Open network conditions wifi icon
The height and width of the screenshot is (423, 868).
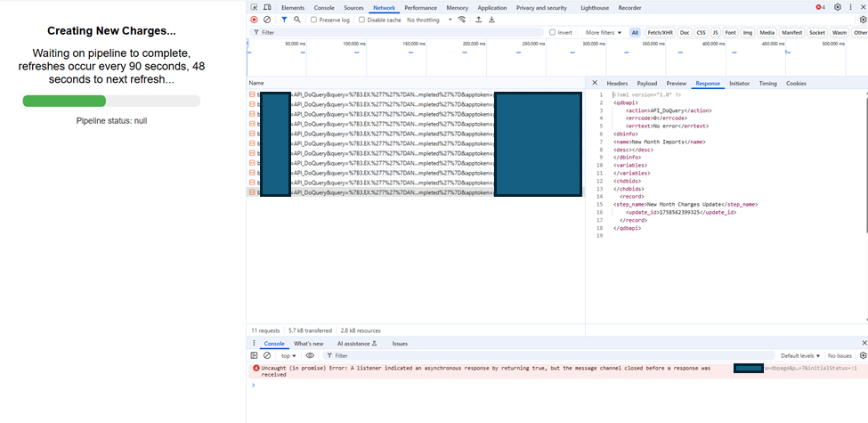(x=462, y=20)
